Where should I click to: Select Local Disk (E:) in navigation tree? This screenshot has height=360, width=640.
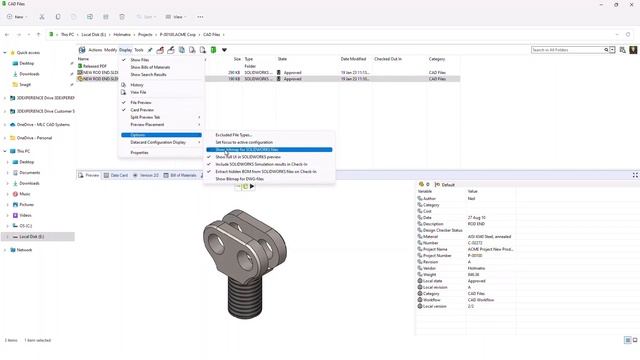click(x=38, y=236)
